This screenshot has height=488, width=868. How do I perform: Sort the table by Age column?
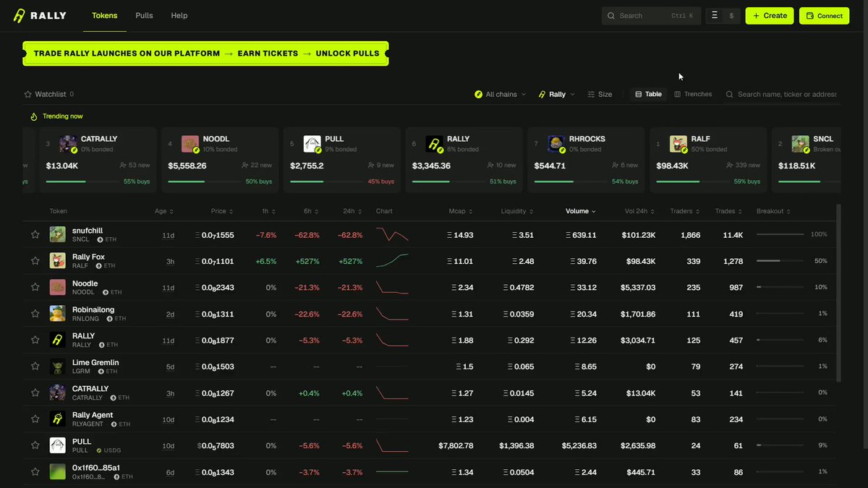pyautogui.click(x=164, y=212)
